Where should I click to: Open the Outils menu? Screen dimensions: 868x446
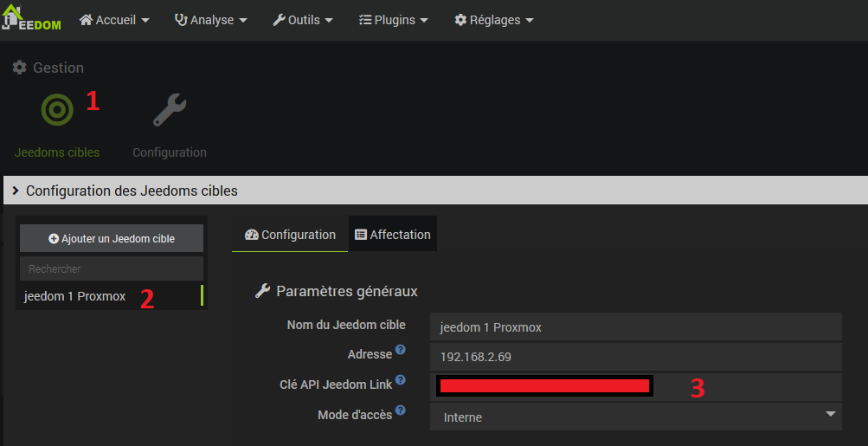pyautogui.click(x=303, y=20)
